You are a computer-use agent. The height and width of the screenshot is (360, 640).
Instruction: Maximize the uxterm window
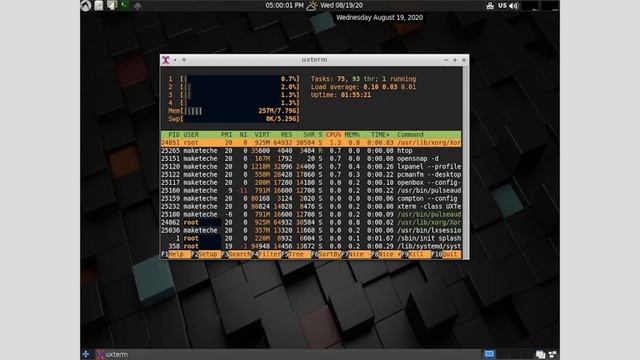point(455,60)
